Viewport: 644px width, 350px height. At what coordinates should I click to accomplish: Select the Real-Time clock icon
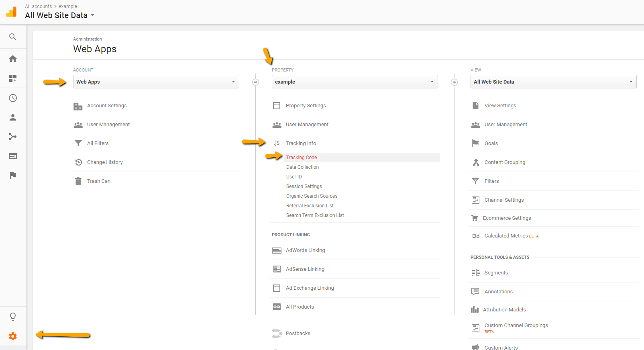click(x=13, y=98)
